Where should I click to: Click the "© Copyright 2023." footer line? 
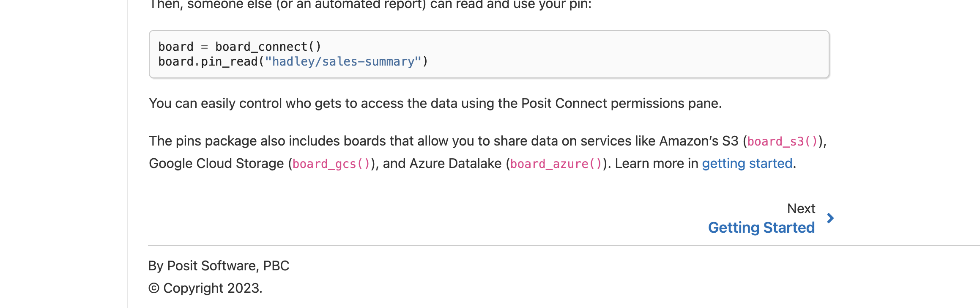coord(205,288)
